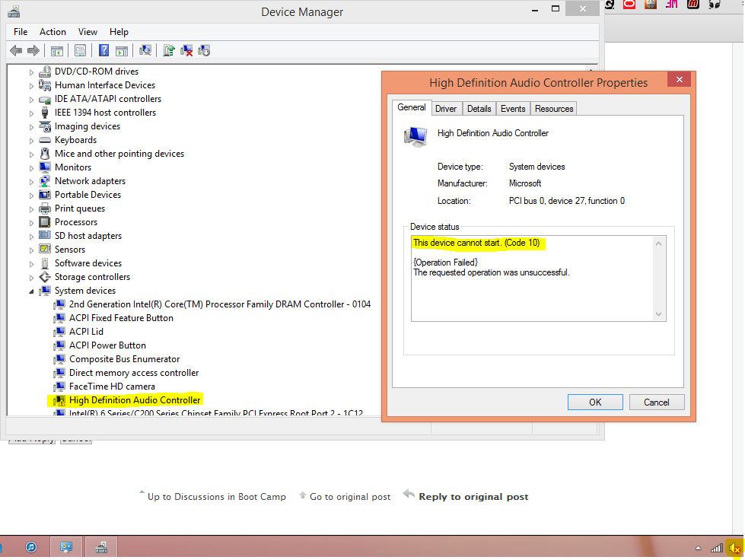Click OK in the Properties dialog

click(595, 402)
